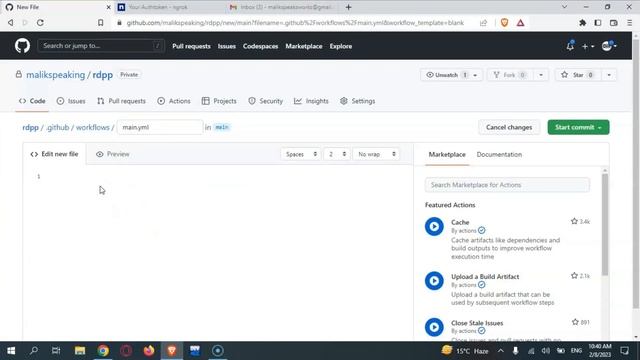This screenshot has width=640, height=360.
Task: Click the Cancel changes button
Action: [509, 127]
